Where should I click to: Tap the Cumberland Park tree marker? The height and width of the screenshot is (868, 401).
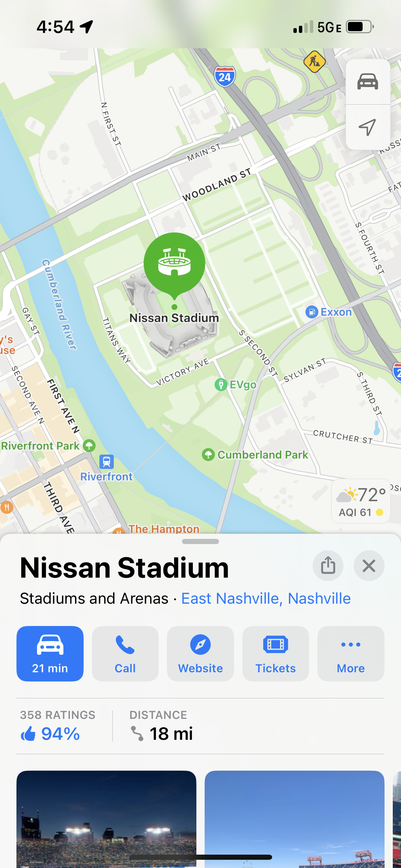coord(208,455)
